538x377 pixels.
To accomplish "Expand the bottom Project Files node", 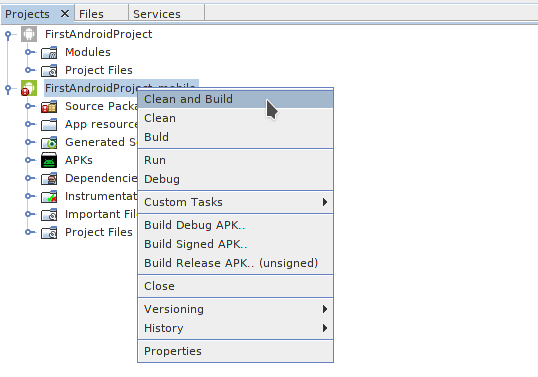I will 28,232.
